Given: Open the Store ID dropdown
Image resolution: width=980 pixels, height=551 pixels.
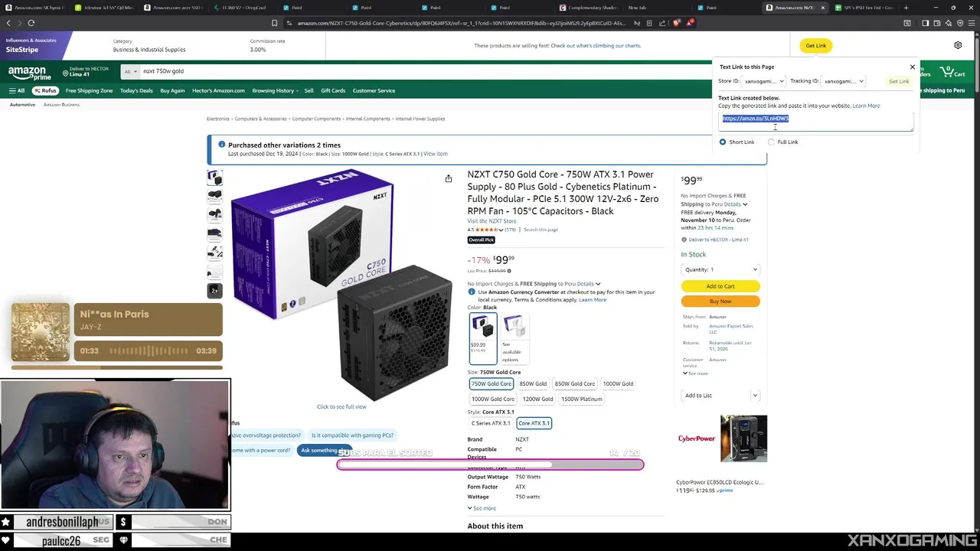Looking at the screenshot, I should (764, 81).
